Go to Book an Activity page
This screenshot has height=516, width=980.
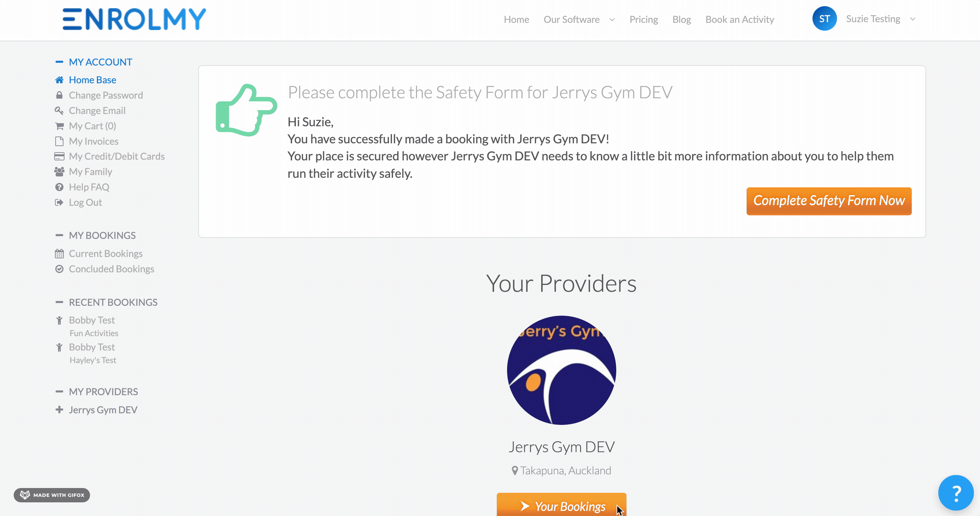click(x=739, y=19)
